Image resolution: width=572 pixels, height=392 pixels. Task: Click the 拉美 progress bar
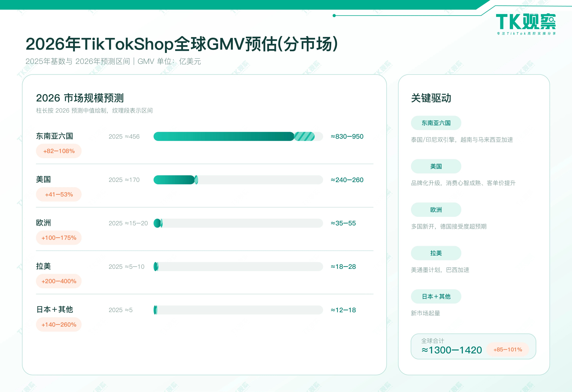click(x=238, y=267)
